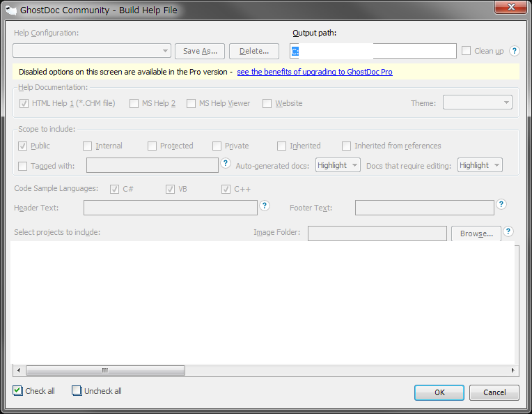
Task: Click the Cancel button
Action: tap(494, 392)
